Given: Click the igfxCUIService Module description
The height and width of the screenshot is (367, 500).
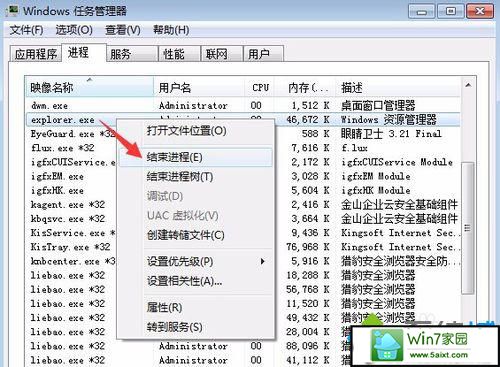Looking at the screenshot, I should [397, 162].
